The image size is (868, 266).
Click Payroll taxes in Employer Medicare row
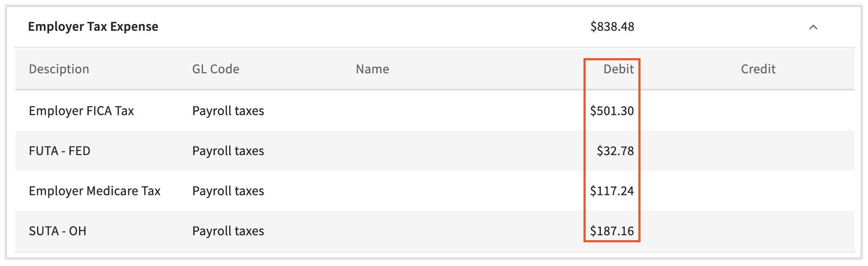point(228,191)
